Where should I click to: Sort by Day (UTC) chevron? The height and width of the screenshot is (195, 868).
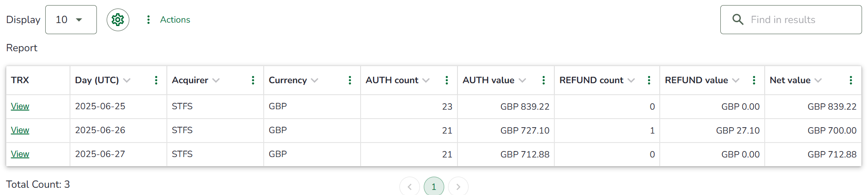click(x=127, y=80)
